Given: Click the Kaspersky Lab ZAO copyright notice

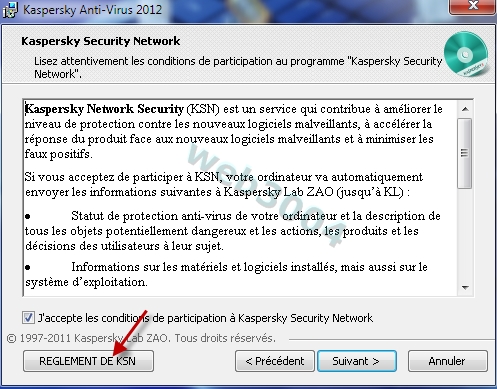Looking at the screenshot, I should pos(141,338).
